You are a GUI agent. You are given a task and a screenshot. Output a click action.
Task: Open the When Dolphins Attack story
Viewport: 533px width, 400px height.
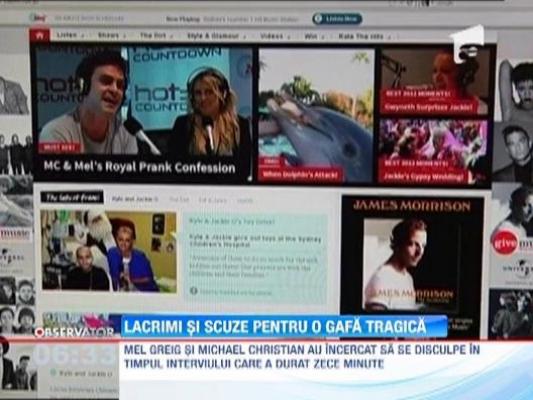tap(300, 175)
